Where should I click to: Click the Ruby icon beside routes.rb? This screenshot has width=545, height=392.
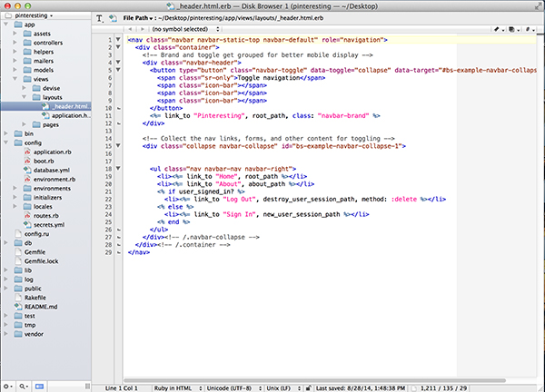coord(25,215)
